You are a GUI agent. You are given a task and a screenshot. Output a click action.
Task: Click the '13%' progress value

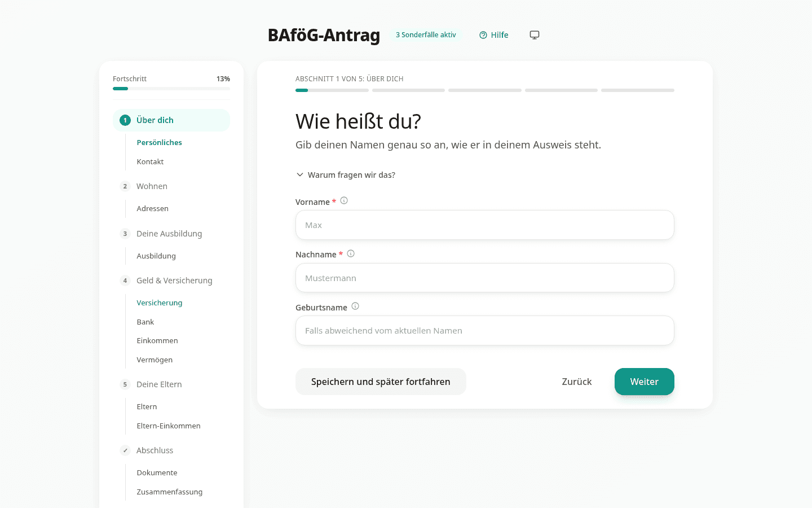click(x=223, y=79)
